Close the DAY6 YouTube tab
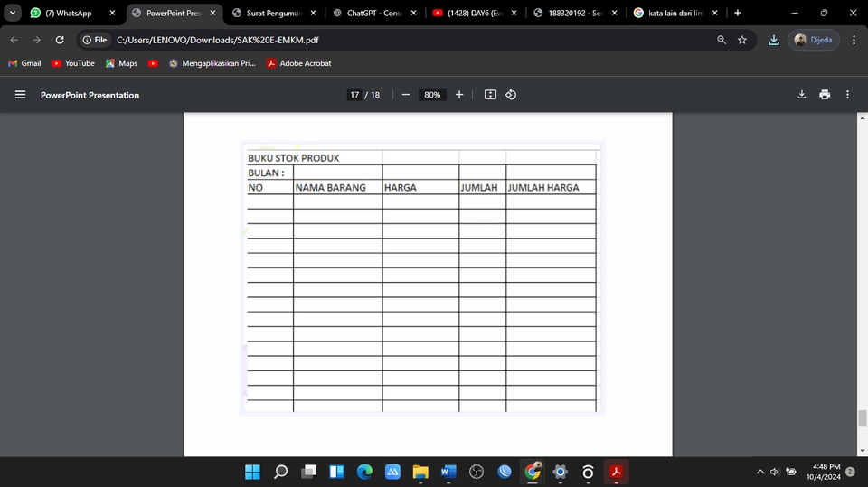 tap(514, 13)
